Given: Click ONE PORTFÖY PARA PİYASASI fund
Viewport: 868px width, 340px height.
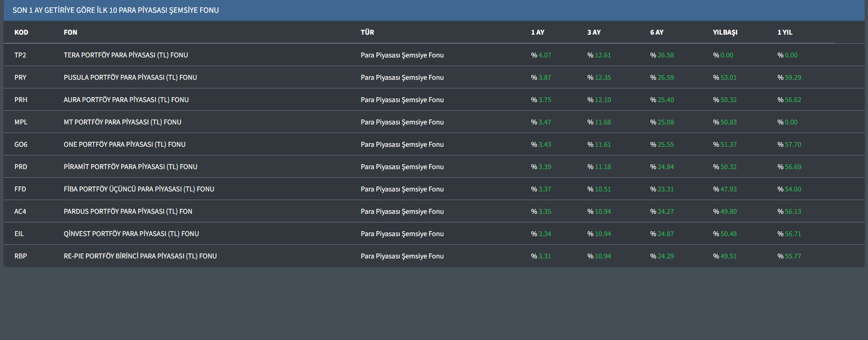Looking at the screenshot, I should [x=124, y=144].
